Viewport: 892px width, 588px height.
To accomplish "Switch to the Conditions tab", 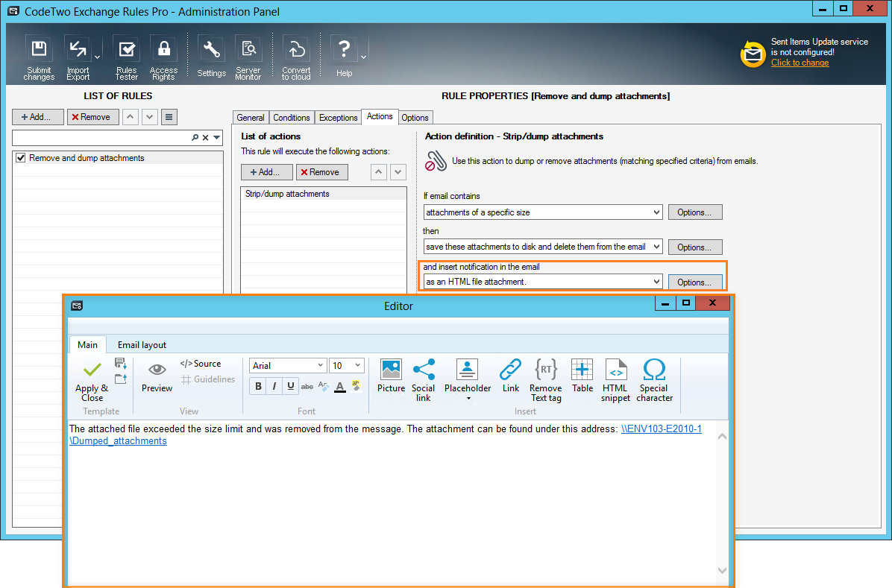I will click(292, 118).
